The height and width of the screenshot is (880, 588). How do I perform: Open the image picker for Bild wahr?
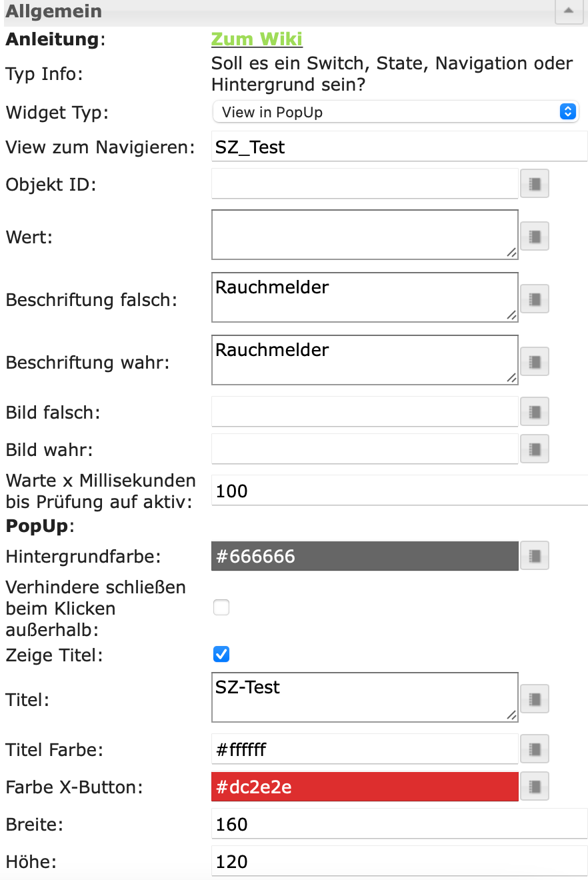[534, 449]
